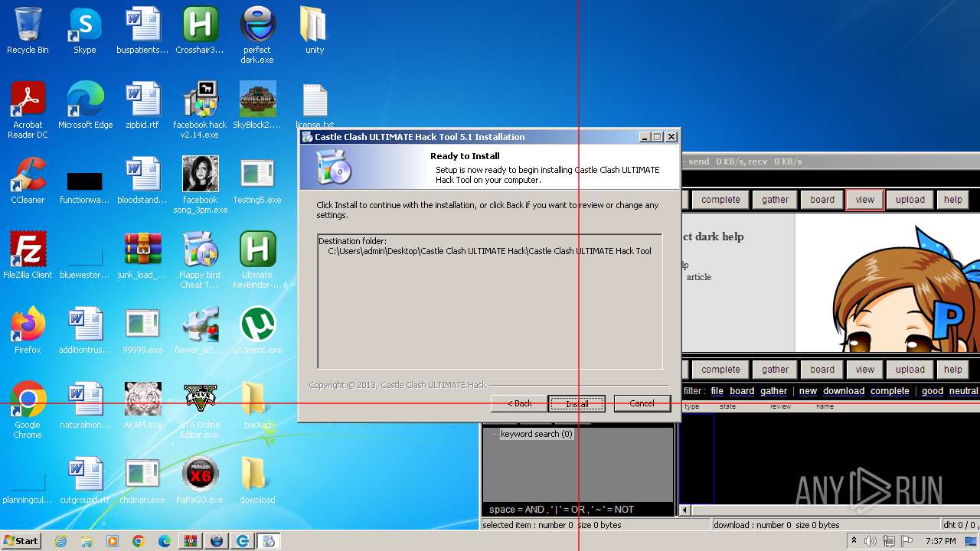Select the junk_load WinRAR archive icon

click(x=142, y=256)
